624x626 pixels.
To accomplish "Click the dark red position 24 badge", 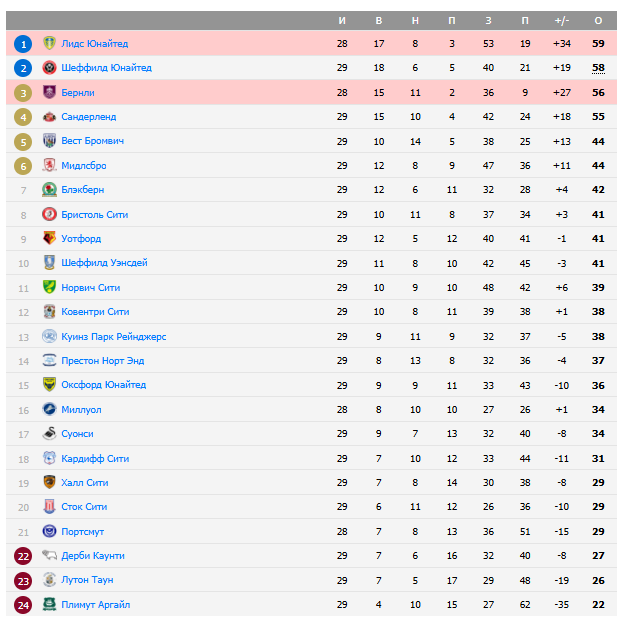I will (24, 605).
